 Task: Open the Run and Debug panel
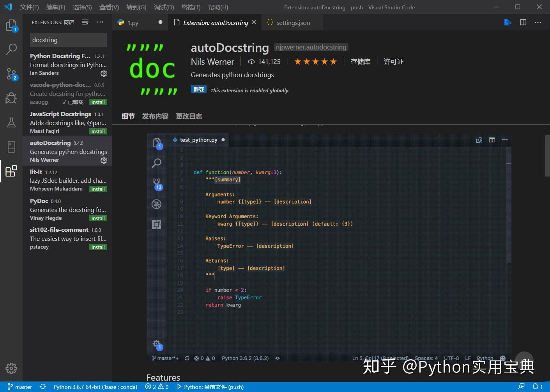point(11,98)
